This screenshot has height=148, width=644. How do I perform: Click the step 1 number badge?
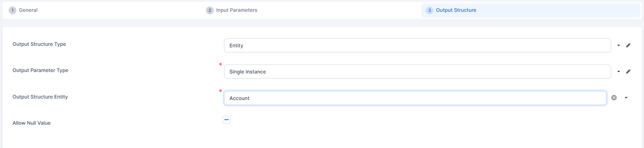click(13, 10)
